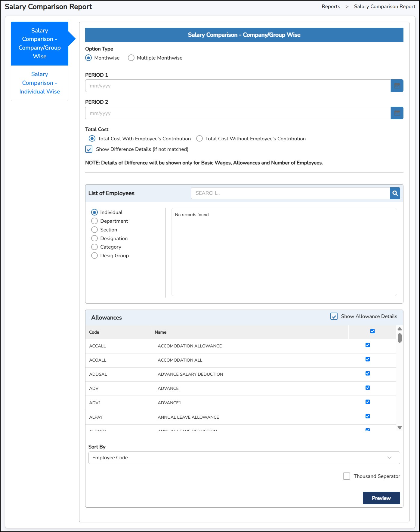Go to Reports breadcrumb link
This screenshot has width=420, height=532.
331,7
